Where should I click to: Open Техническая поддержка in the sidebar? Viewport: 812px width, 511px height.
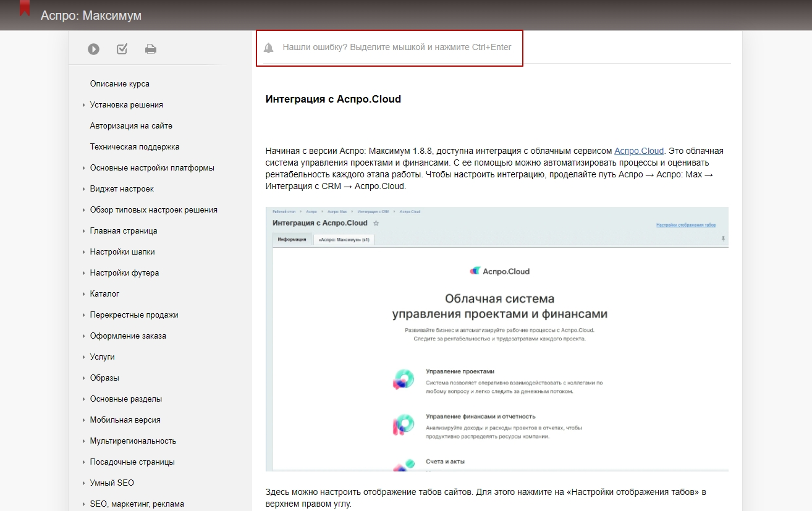[134, 147]
